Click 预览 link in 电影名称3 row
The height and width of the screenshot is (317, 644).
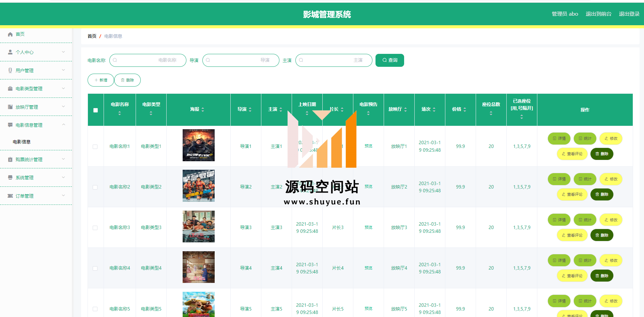(x=368, y=228)
